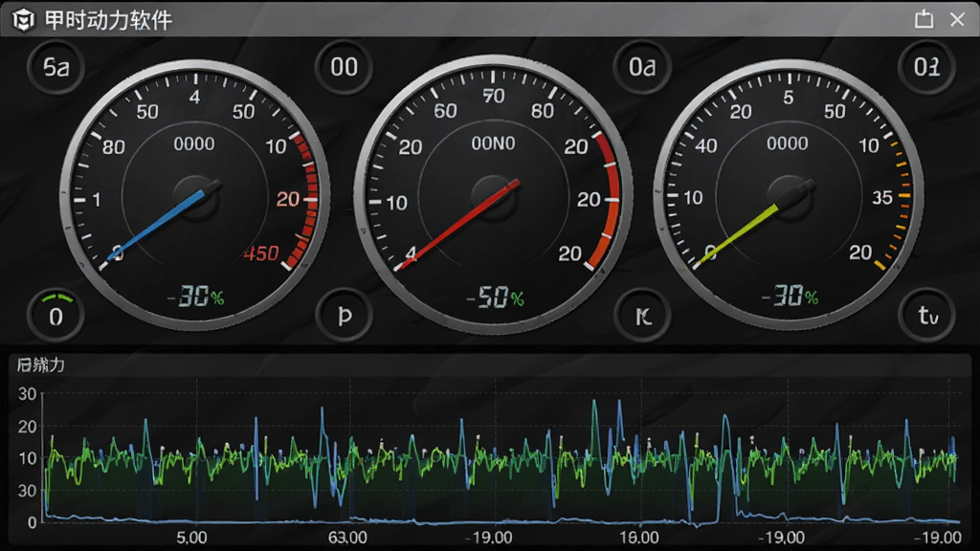
Task: Select the "63,00" chart axis label
Action: [x=347, y=538]
